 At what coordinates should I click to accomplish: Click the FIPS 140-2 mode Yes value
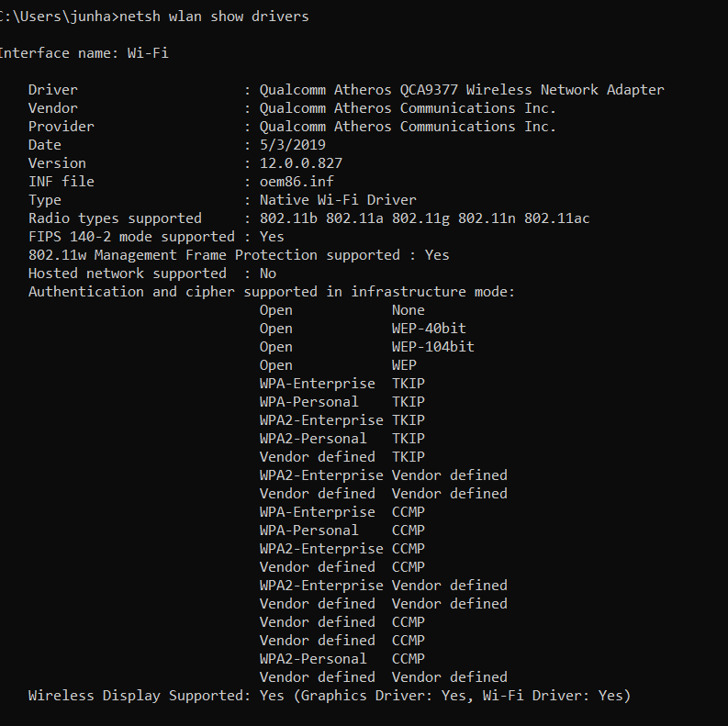[x=272, y=237]
